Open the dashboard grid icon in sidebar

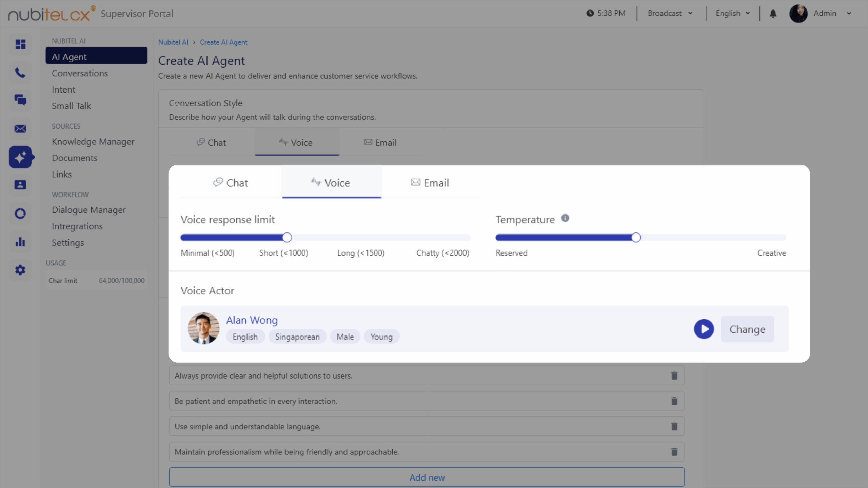[x=20, y=44]
